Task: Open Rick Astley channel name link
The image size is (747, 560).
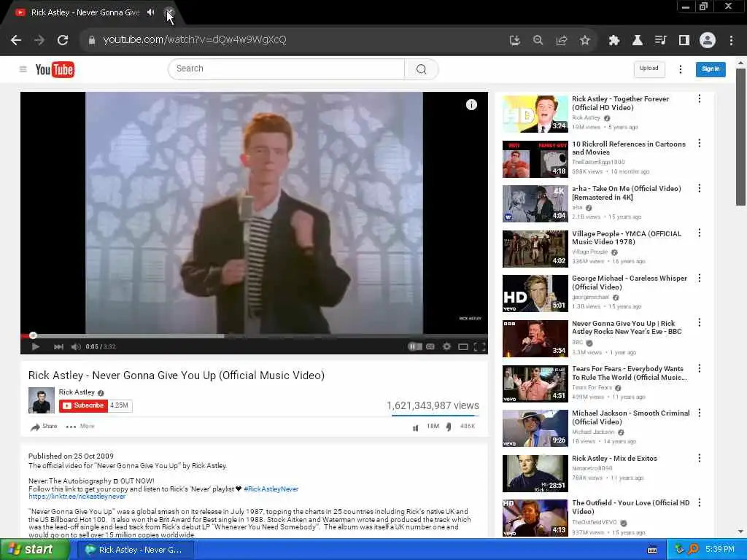Action: pos(77,392)
